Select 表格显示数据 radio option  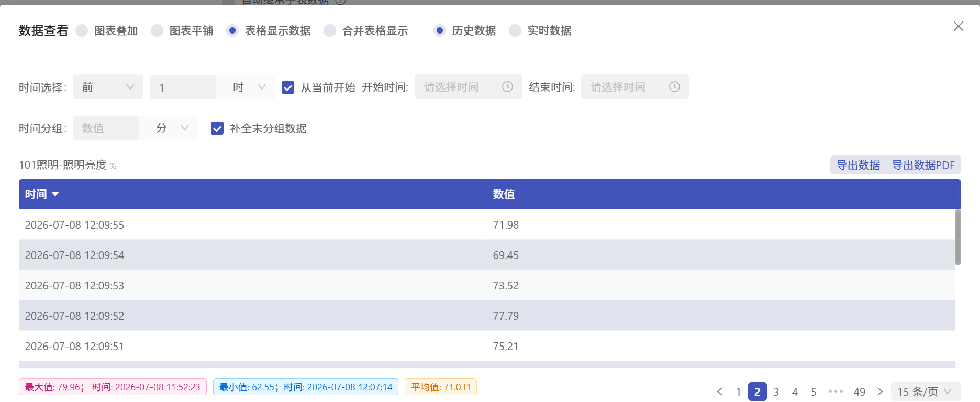232,30
